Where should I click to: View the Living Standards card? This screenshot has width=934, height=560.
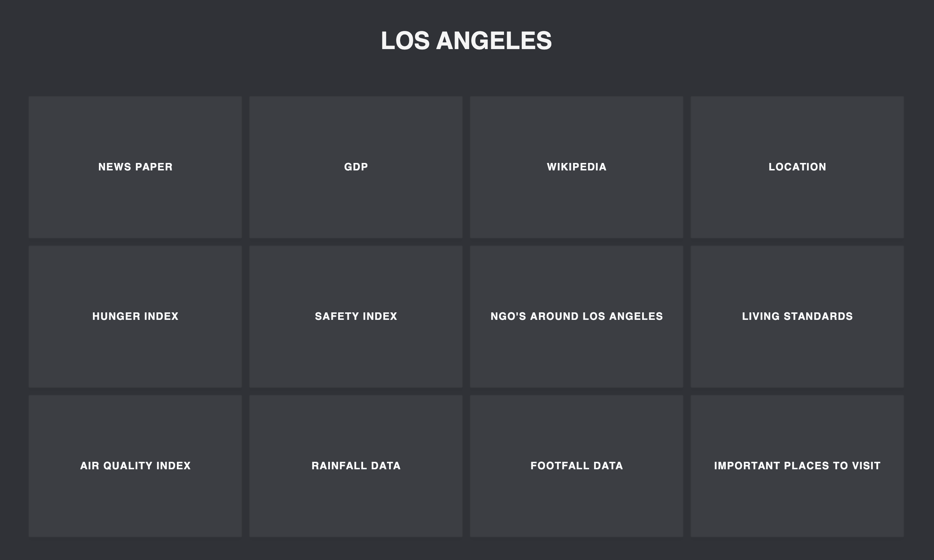coord(797,316)
